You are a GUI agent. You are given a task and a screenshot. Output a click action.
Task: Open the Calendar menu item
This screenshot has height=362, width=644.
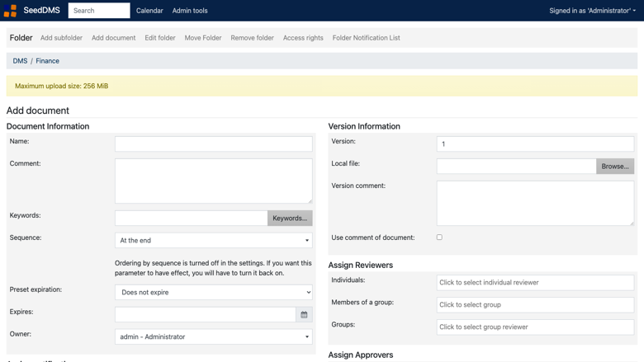coord(149,11)
